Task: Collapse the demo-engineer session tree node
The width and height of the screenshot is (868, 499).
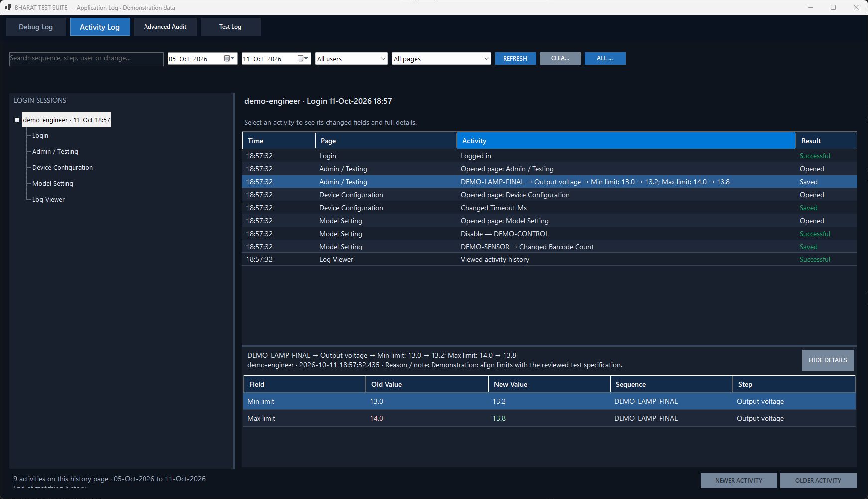Action: [17, 120]
